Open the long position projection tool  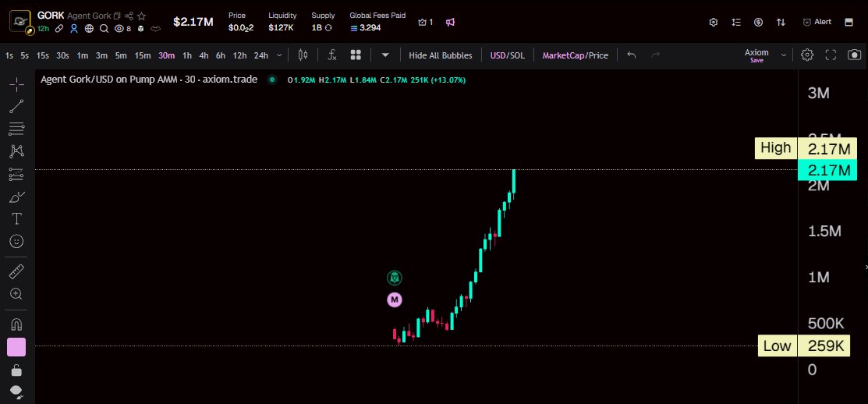point(16,174)
